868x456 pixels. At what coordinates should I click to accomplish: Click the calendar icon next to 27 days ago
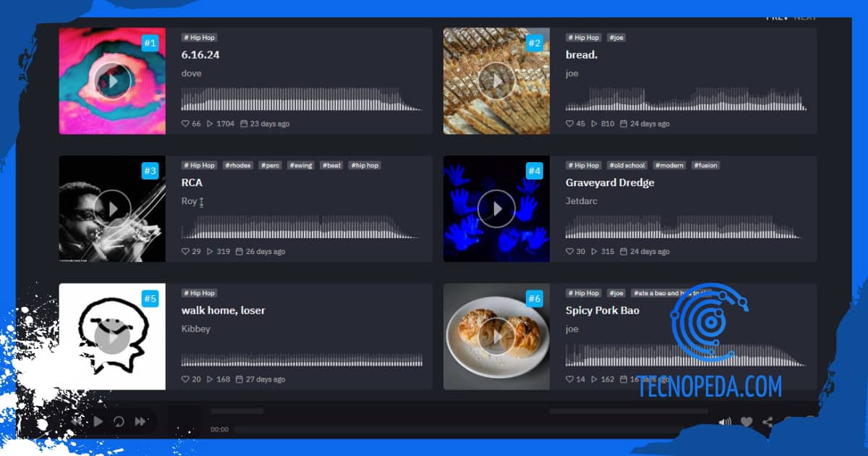click(x=239, y=379)
